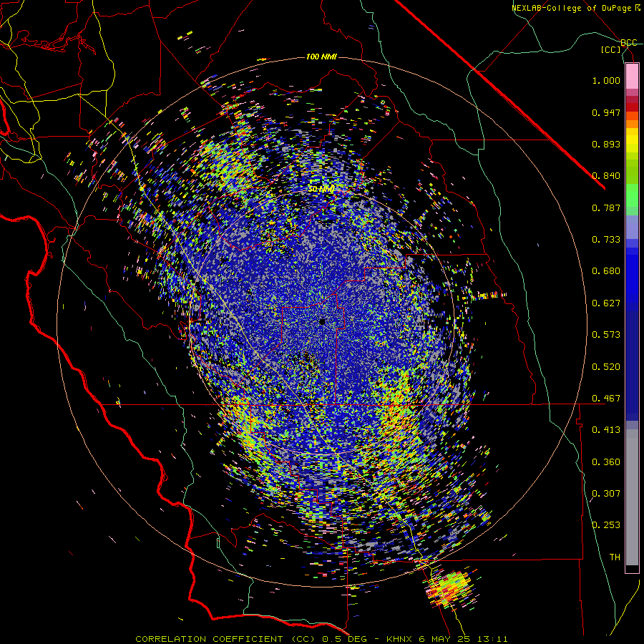The image size is (644, 644).
Task: Pick the gray color bar segment
Action: tap(632, 497)
